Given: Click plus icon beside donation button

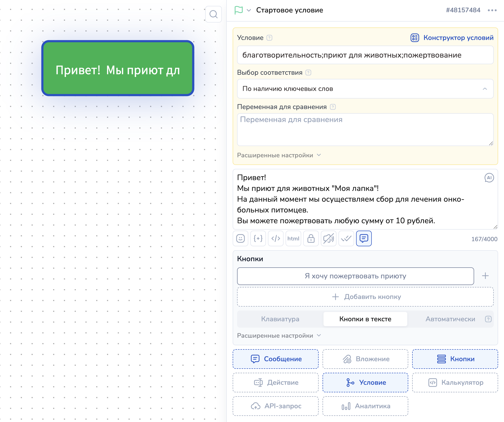Looking at the screenshot, I should point(485,276).
